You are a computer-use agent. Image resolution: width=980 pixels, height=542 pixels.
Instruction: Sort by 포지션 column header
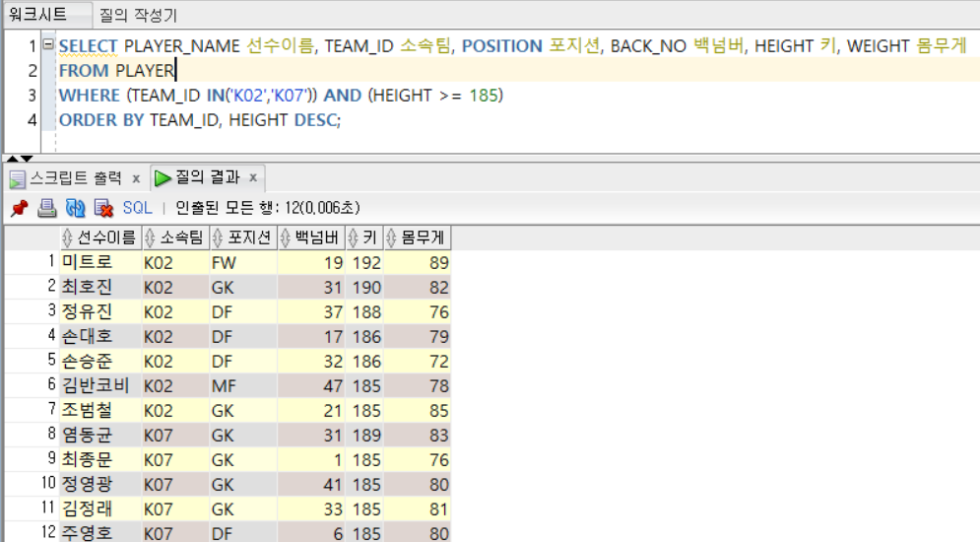click(x=243, y=237)
